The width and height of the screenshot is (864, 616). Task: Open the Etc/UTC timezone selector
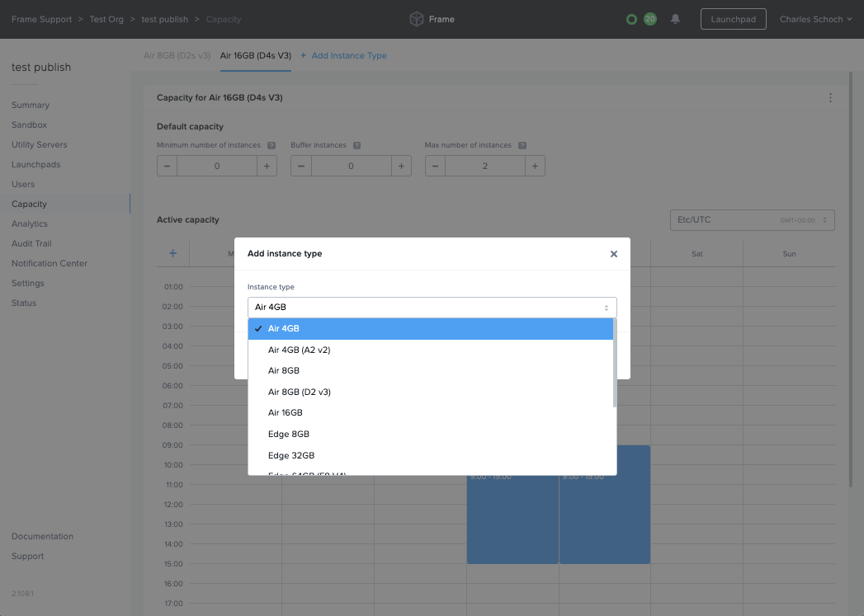(752, 219)
